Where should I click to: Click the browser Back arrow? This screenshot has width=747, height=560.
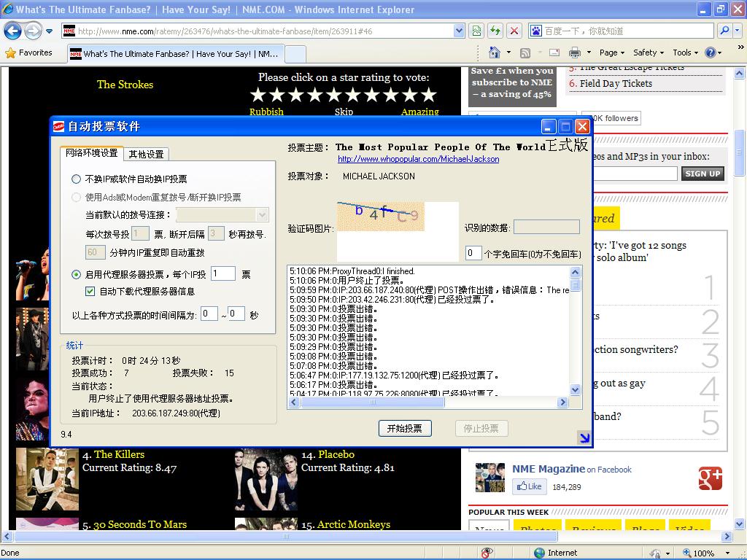coord(13,31)
